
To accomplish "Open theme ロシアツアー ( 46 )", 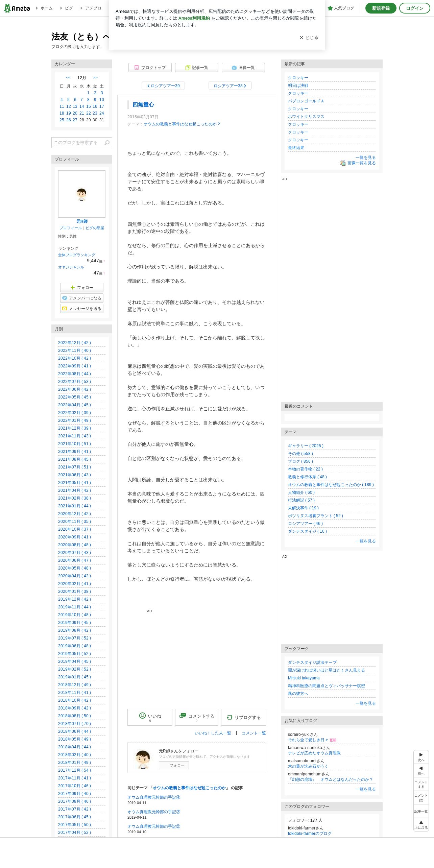I will pyautogui.click(x=306, y=524).
